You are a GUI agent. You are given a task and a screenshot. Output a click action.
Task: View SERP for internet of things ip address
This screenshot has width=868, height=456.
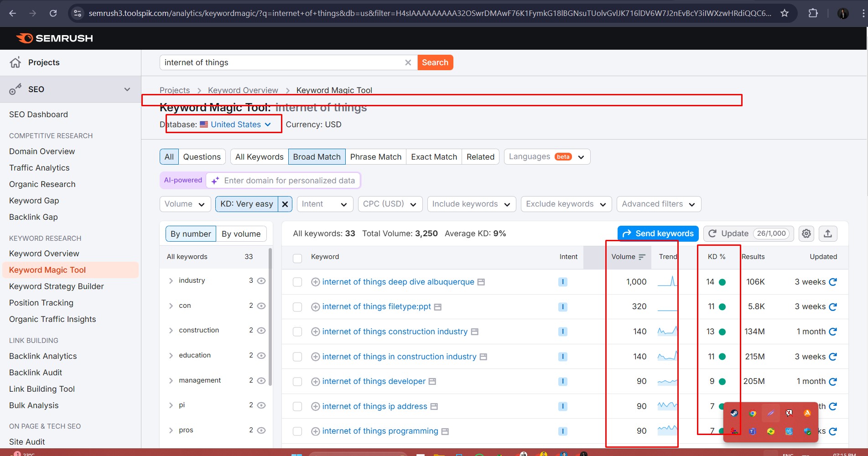(x=434, y=406)
